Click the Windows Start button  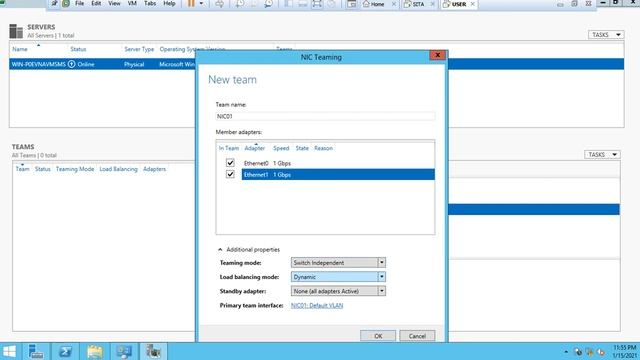pyautogui.click(x=9, y=351)
